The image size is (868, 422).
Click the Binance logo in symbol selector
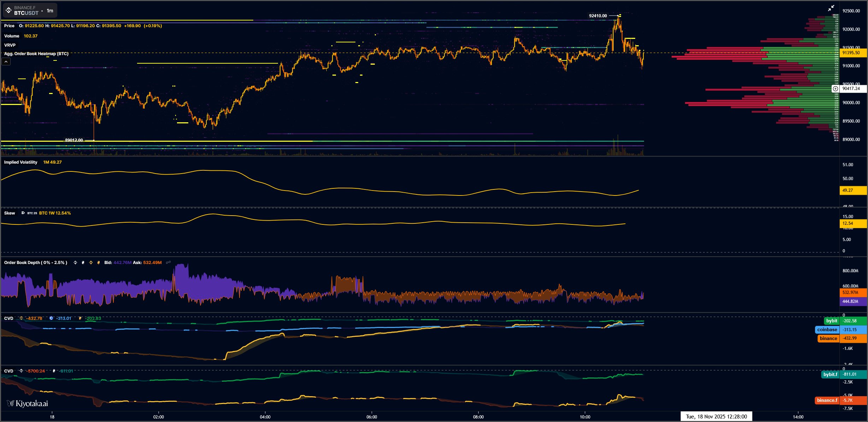pos(8,10)
